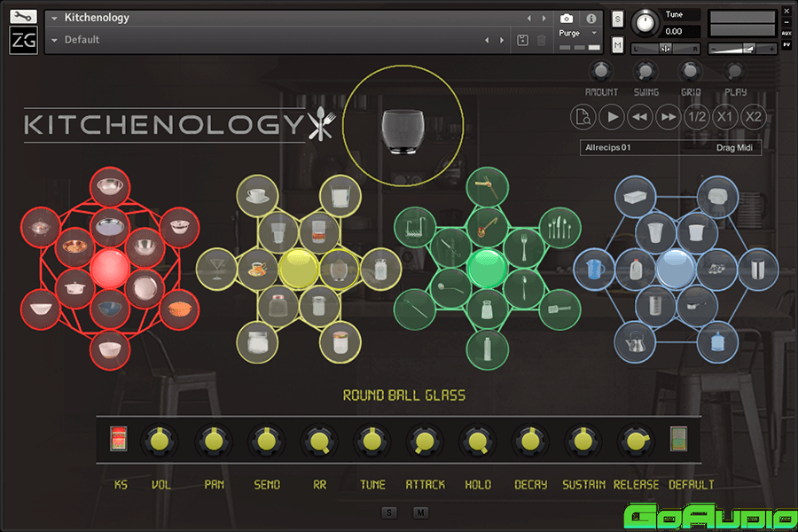Viewport: 798px width, 532px height.
Task: Click the central red glowing orb
Action: point(109,267)
